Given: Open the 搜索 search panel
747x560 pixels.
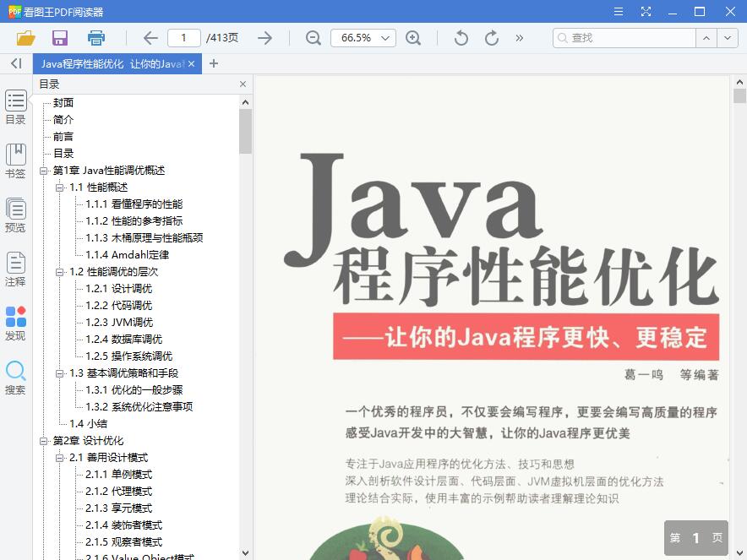Looking at the screenshot, I should [16, 378].
